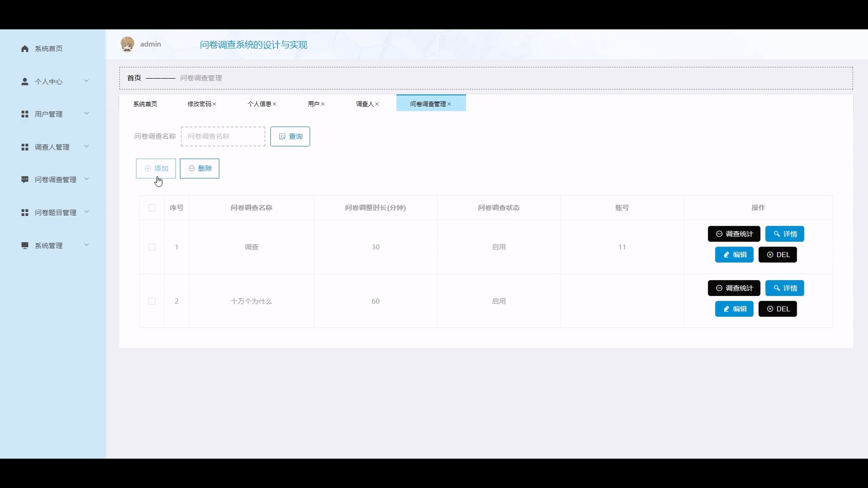Click the cell reading 十万个为什么
The width and height of the screenshot is (868, 488).
[251, 301]
